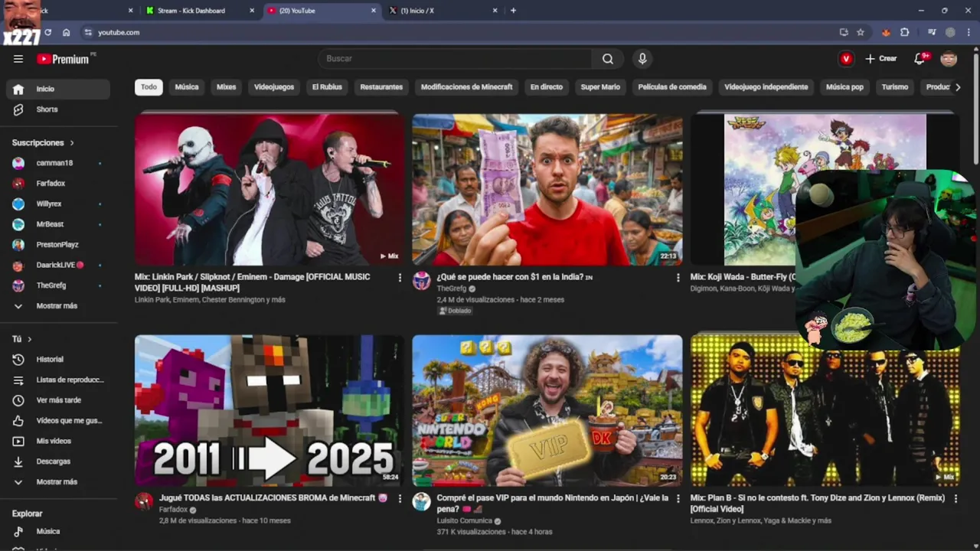980x551 pixels.
Task: Open Linkin Park Slipknot Eminem mix thumbnail
Action: (x=269, y=189)
